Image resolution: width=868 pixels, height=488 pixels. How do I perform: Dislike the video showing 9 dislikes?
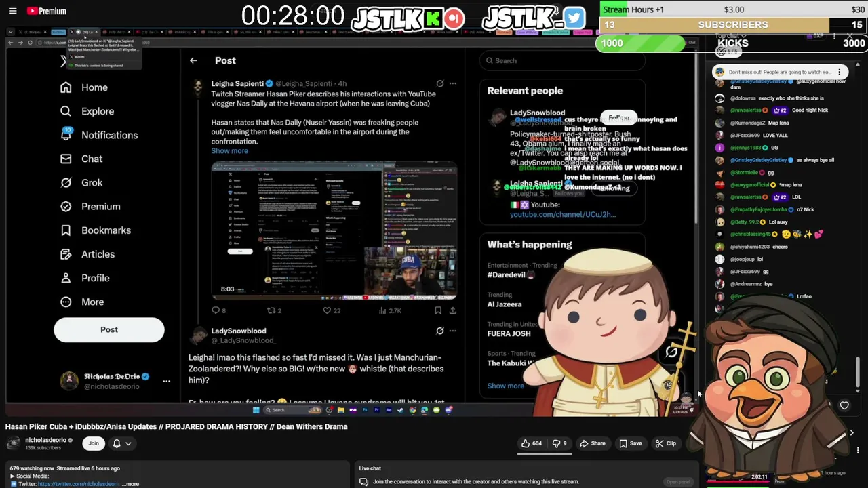pyautogui.click(x=559, y=443)
